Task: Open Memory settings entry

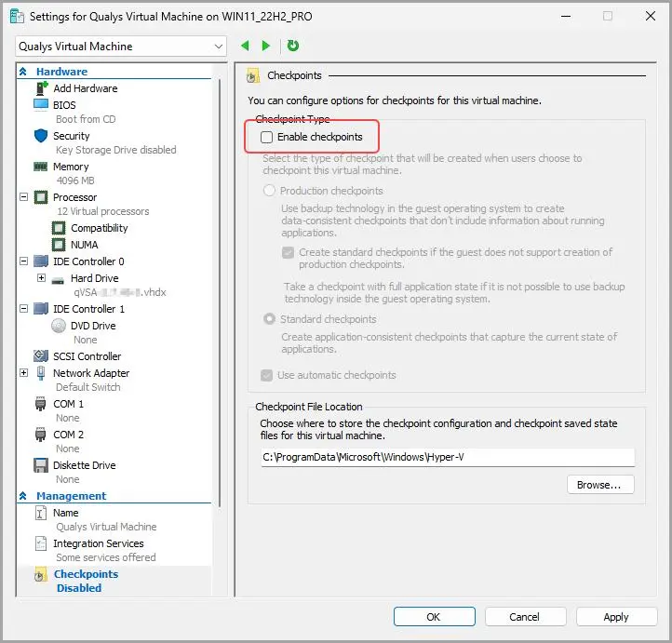Action: (71, 167)
